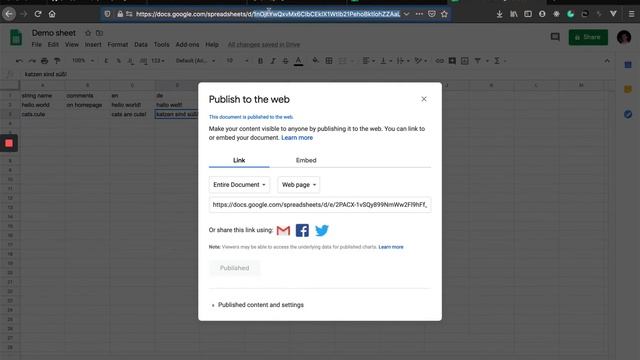Open Keep side panel icon

(x=628, y=89)
